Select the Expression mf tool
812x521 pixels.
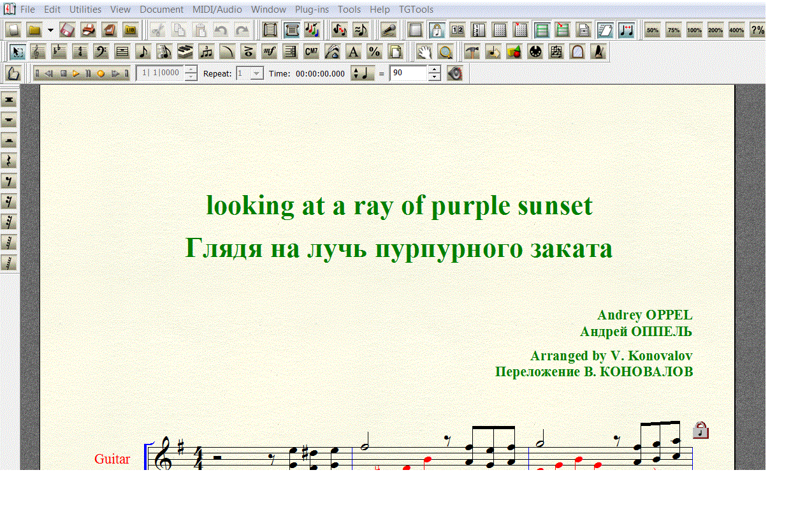point(270,52)
